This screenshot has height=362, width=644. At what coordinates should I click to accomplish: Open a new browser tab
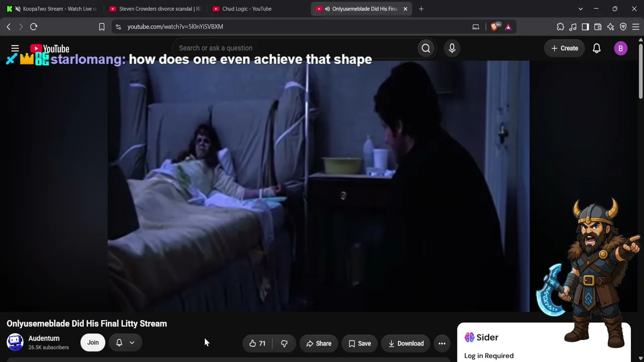[x=421, y=9]
